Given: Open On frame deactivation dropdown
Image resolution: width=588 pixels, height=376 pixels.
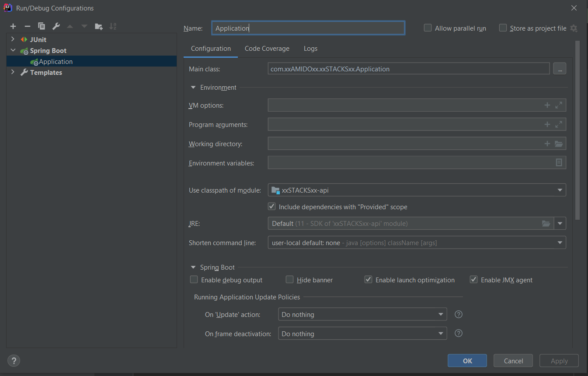Looking at the screenshot, I should 362,334.
